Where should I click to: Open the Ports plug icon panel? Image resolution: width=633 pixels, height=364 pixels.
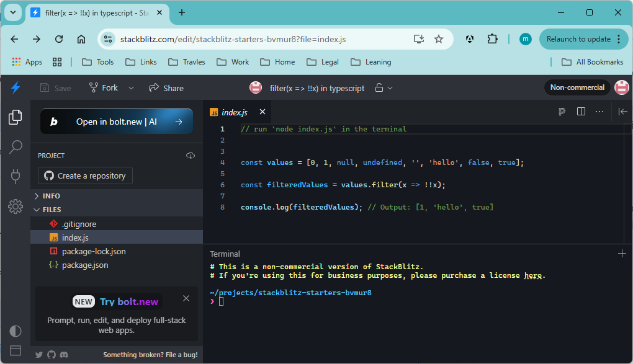point(16,177)
